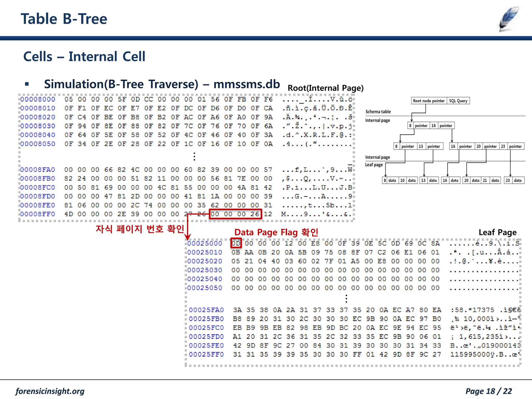532x399 pixels.
Task: Click the '10 data' leaf cell
Action: pyautogui.click(x=408, y=180)
